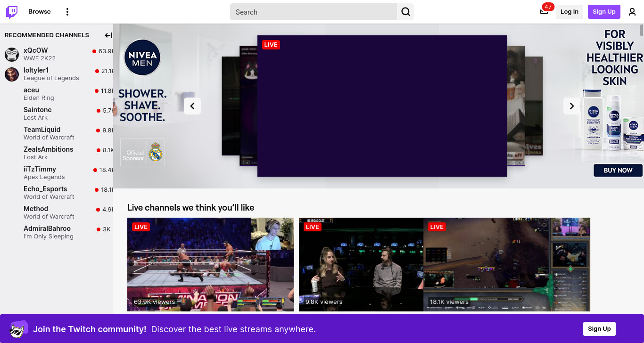
Task: Open TeamLiquid channel in sidebar
Action: 57,133
